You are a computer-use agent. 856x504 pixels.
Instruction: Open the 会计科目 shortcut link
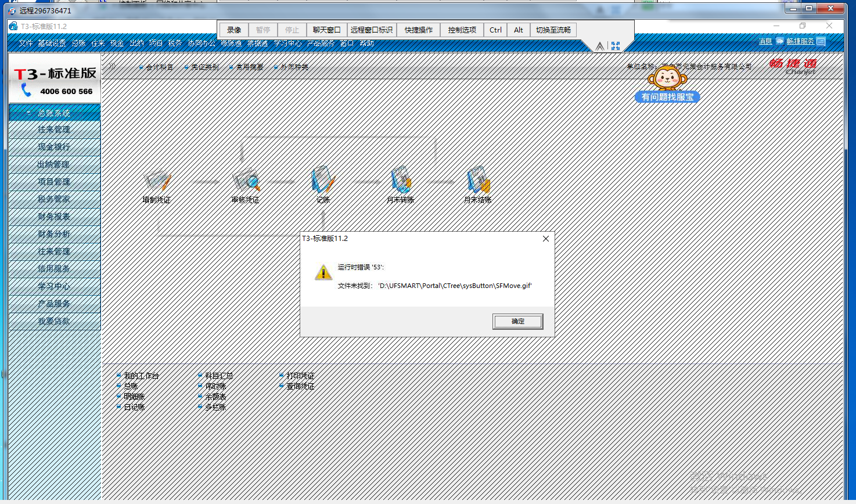159,67
